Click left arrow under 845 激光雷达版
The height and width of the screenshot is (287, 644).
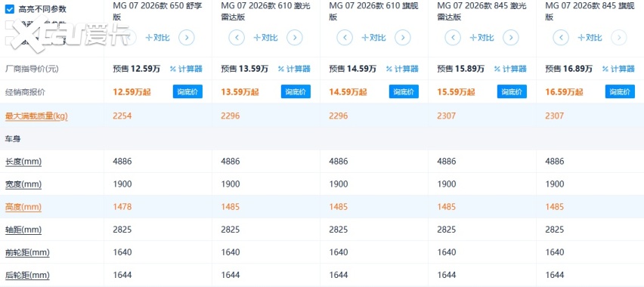click(x=453, y=38)
